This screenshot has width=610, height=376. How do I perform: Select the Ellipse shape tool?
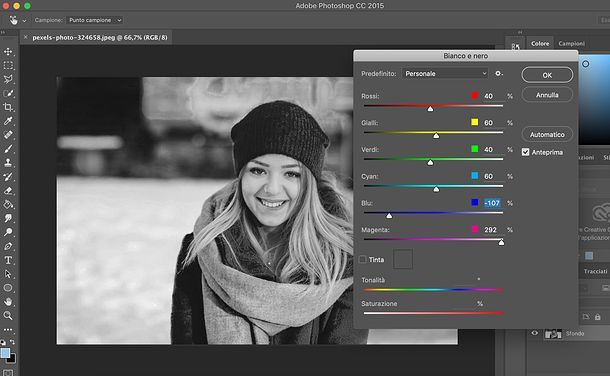point(8,288)
